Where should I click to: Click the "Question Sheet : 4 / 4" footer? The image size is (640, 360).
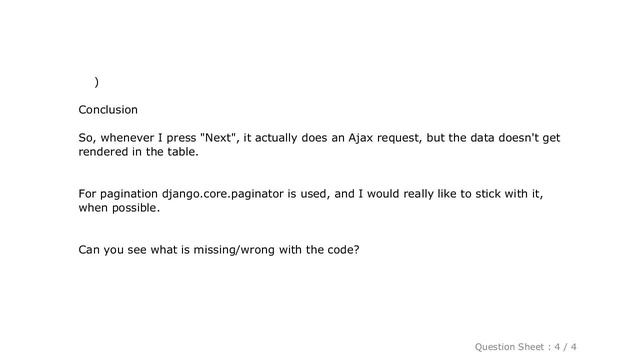[x=525, y=347]
